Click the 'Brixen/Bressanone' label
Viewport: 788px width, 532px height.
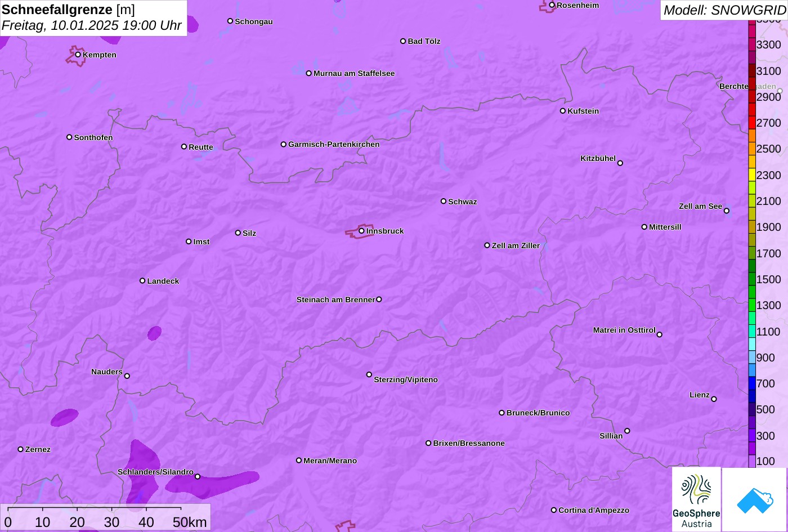(469, 443)
